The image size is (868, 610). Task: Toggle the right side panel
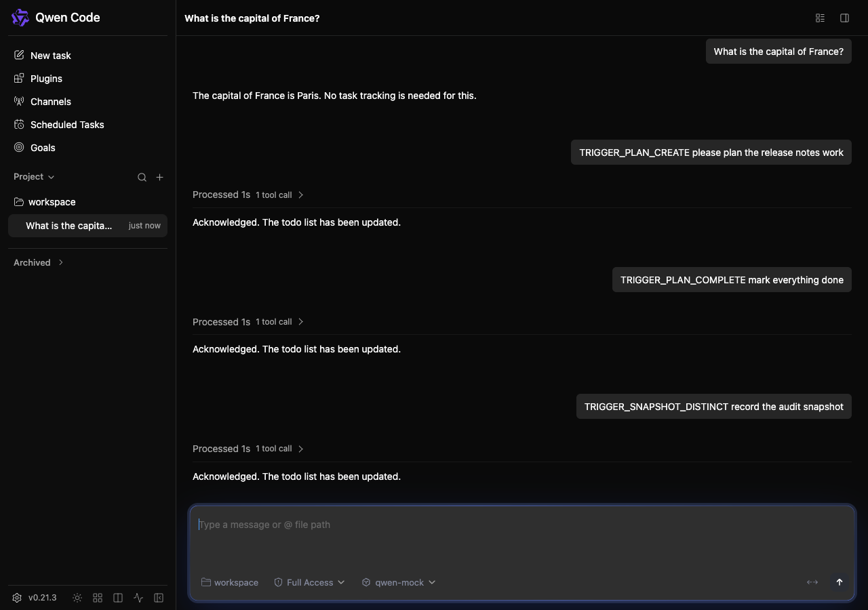844,18
